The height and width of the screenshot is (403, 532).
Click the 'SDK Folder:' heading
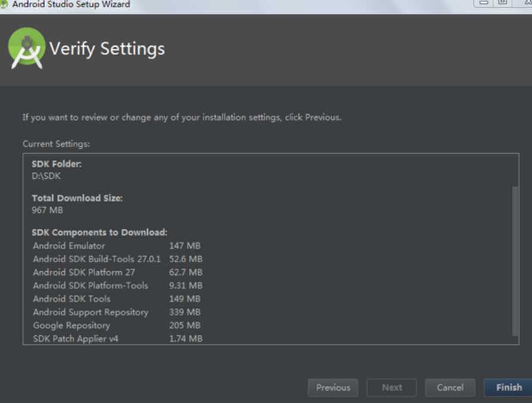pyautogui.click(x=56, y=164)
